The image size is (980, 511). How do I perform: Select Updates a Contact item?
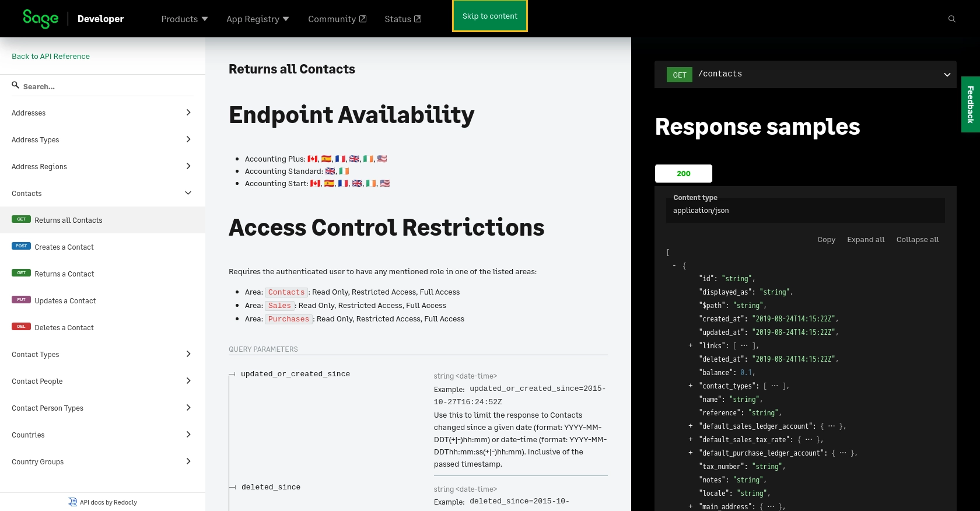(103, 300)
